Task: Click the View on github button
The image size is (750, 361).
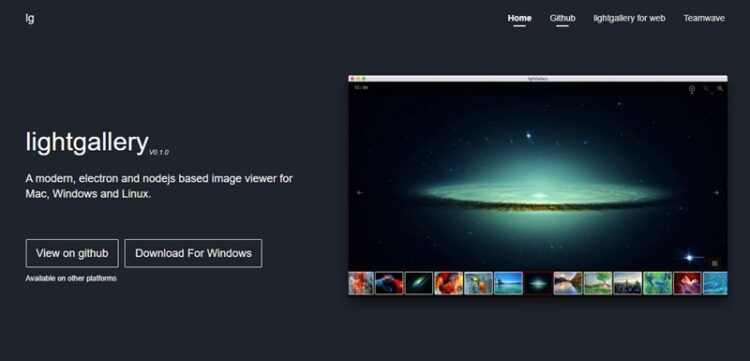Action: 72,253
